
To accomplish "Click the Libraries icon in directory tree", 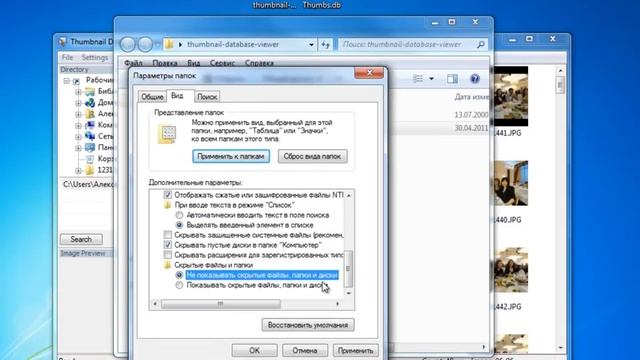I will 90,91.
